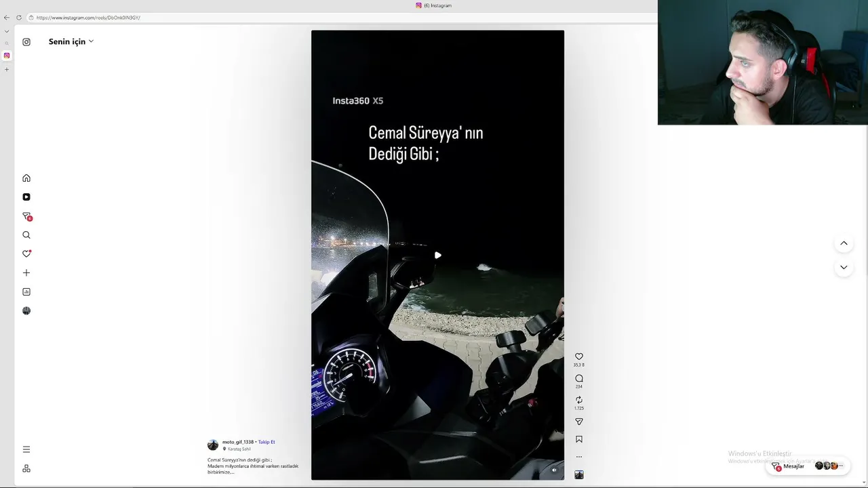The width and height of the screenshot is (868, 488).
Task: Save the reel with bookmark icon
Action: tap(579, 439)
